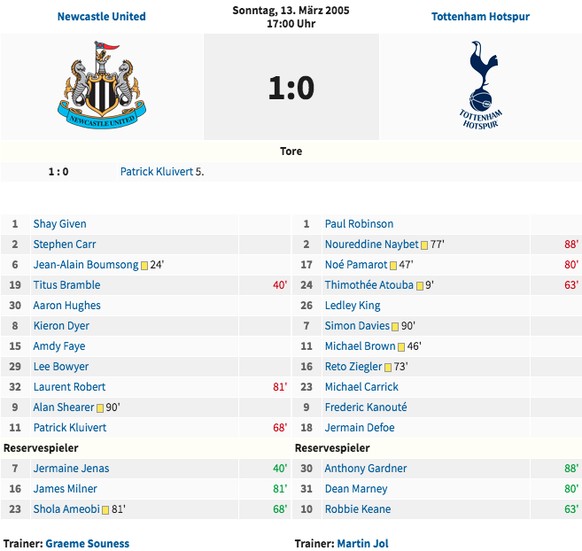Click the Newcastle United club crest
This screenshot has width=582, height=551.
click(x=102, y=85)
